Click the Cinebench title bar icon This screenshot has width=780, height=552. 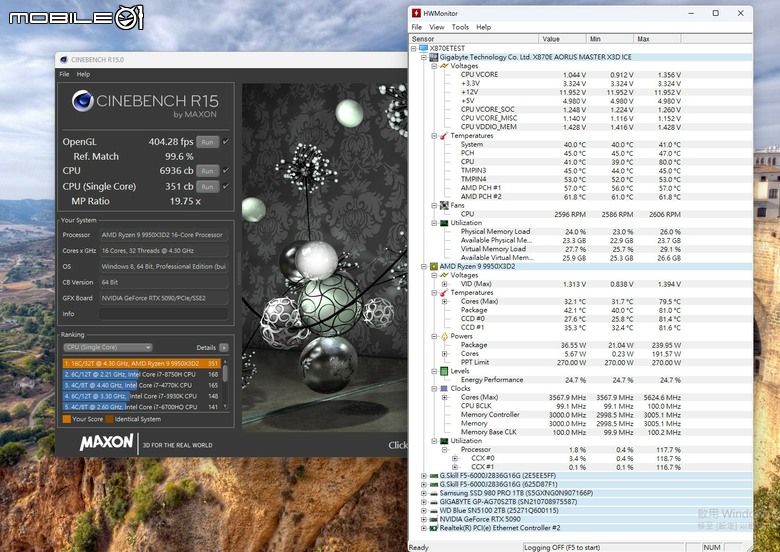(x=64, y=60)
